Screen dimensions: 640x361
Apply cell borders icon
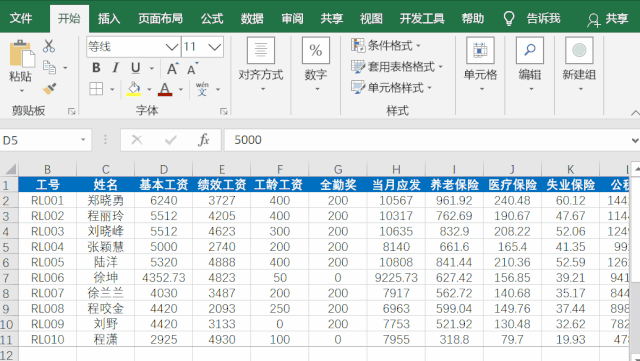(x=96, y=89)
